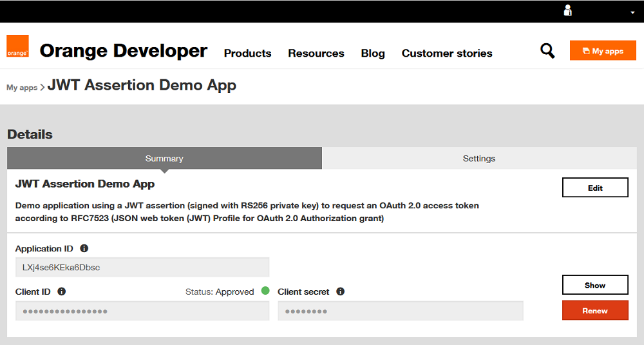Click the Orange Developer site title
Image resolution: width=644 pixels, height=345 pixels.
124,50
